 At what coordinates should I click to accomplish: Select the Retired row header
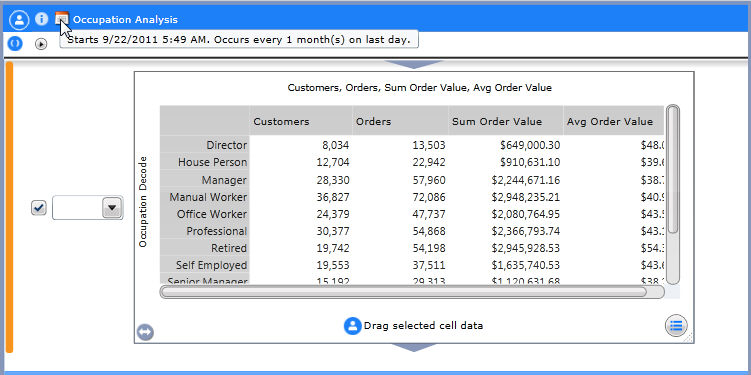click(x=205, y=248)
